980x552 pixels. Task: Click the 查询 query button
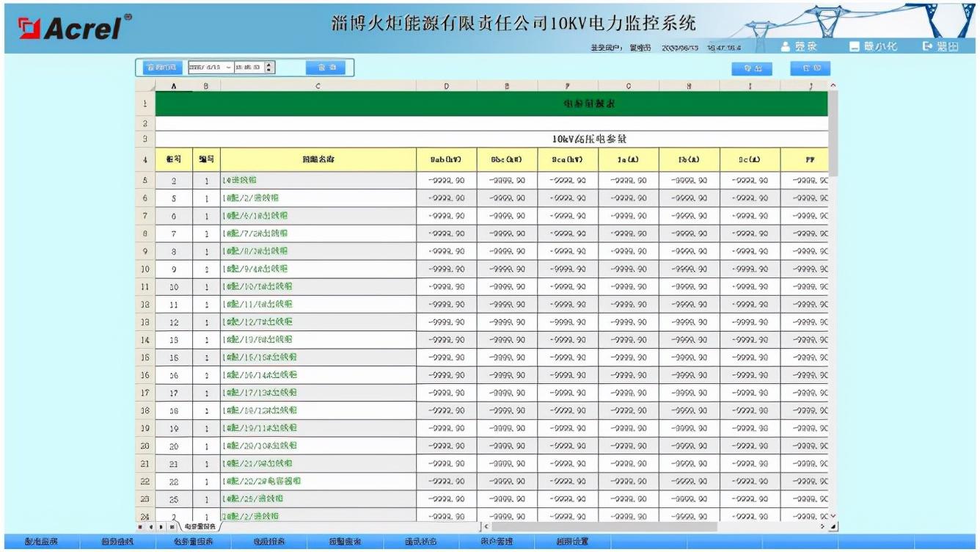click(326, 68)
